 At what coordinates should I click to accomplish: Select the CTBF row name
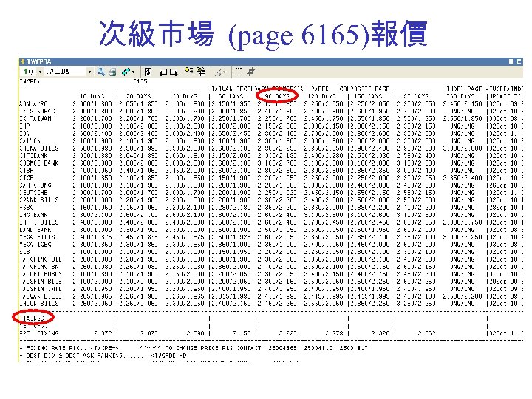pyautogui.click(x=27, y=171)
